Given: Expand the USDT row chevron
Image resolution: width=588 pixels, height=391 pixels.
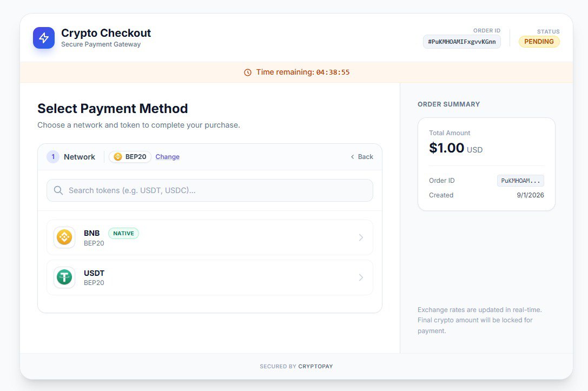Looking at the screenshot, I should click(x=361, y=277).
